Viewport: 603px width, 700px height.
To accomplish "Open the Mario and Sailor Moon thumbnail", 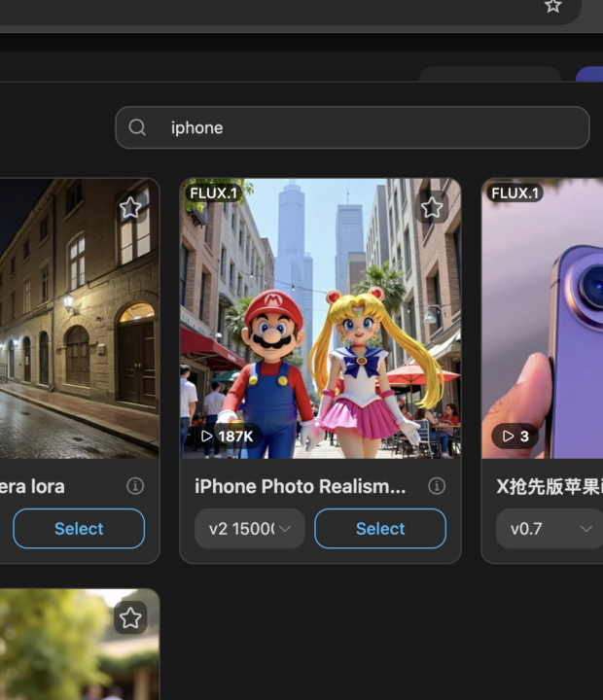I will (320, 318).
